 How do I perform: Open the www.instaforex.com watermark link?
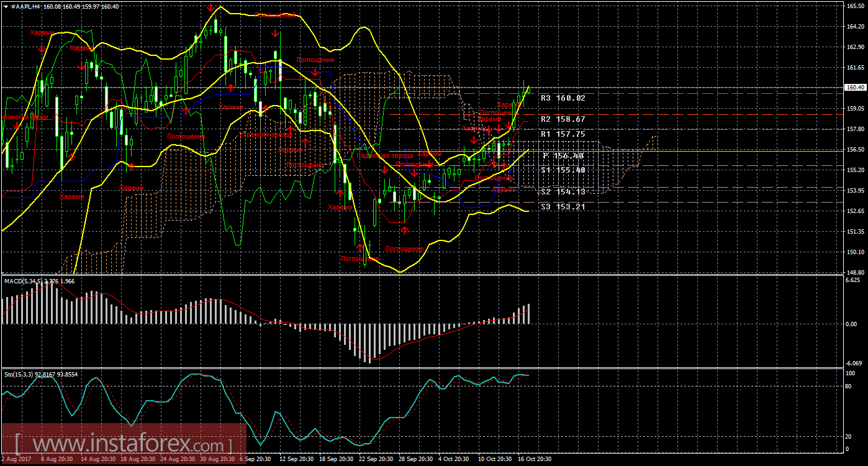pos(124,445)
